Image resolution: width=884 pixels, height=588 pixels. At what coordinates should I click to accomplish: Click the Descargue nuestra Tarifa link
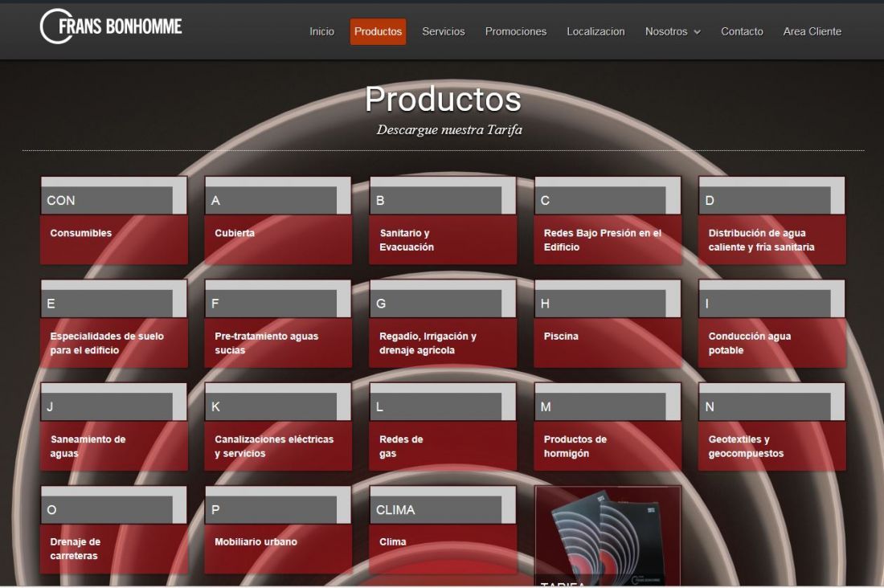pos(449,129)
